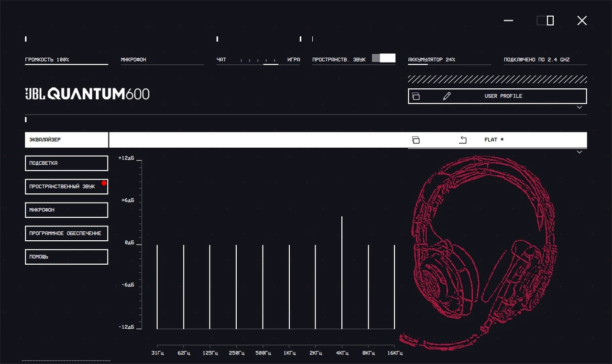Click the 62Гц equalizer band

click(184, 287)
